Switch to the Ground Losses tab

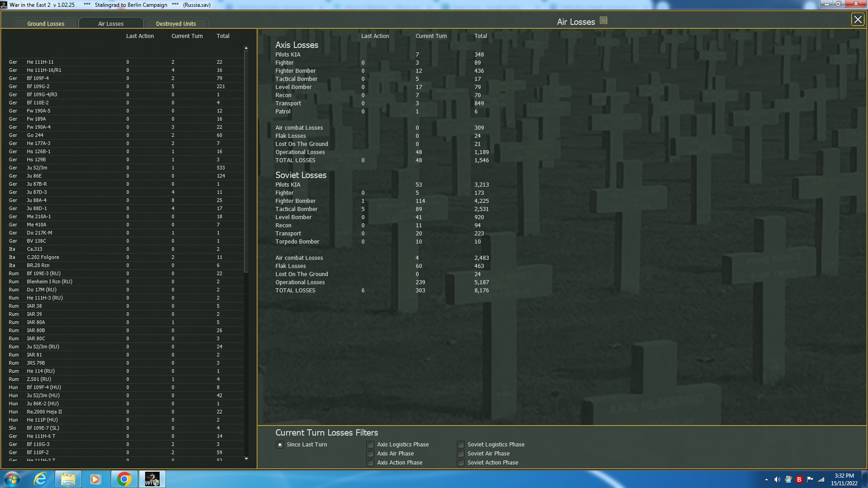pyautogui.click(x=46, y=23)
